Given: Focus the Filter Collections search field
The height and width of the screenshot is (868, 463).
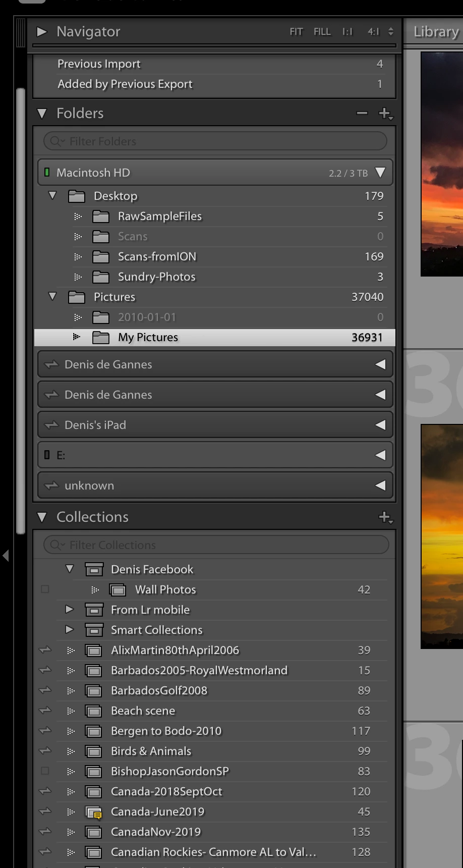Looking at the screenshot, I should pos(216,545).
